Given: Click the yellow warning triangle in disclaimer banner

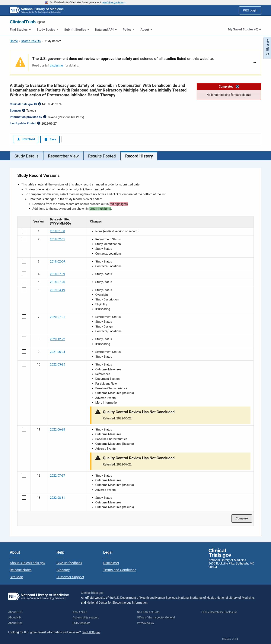Looking at the screenshot, I should [x=20, y=62].
